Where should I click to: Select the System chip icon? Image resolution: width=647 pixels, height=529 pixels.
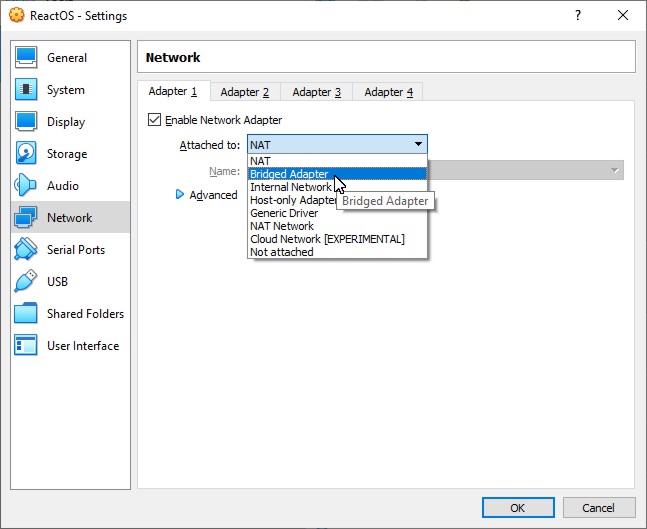26,89
